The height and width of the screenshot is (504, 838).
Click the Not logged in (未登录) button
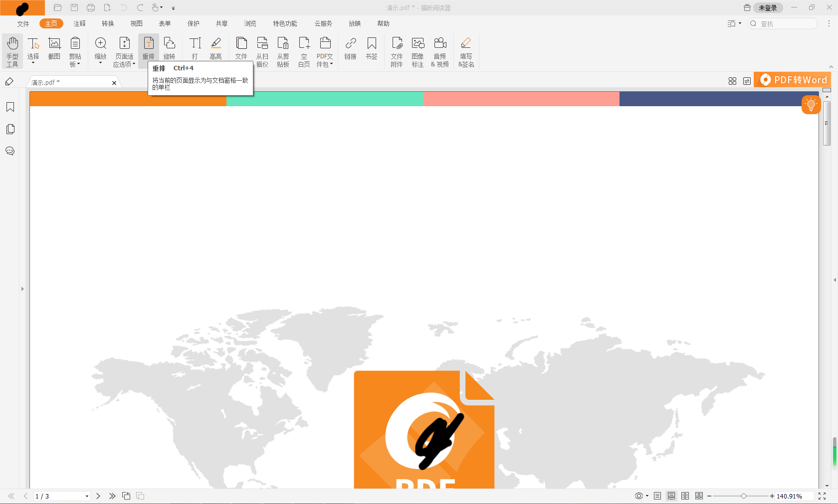[x=768, y=8]
